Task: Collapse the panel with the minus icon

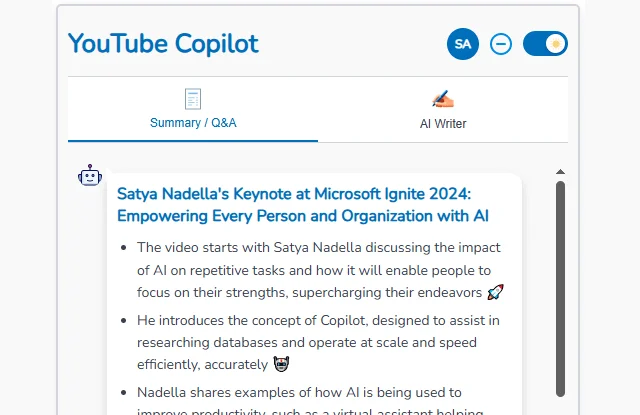Action: pyautogui.click(x=501, y=44)
